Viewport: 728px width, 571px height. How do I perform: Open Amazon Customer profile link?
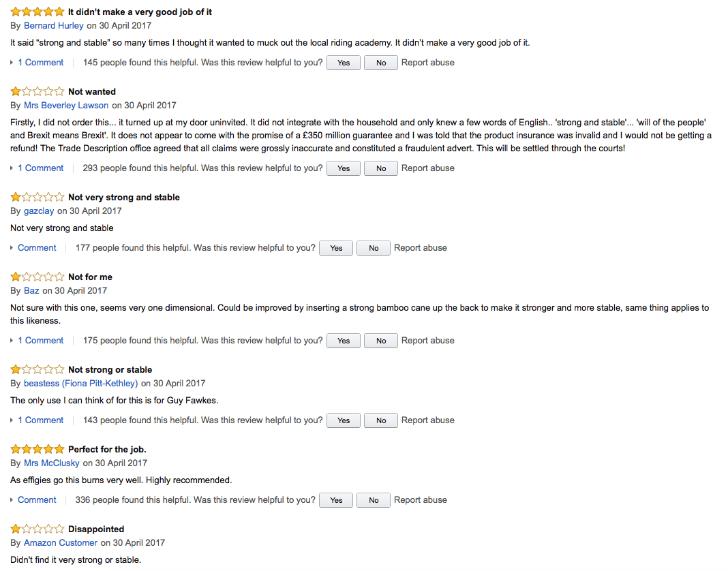tap(61, 542)
